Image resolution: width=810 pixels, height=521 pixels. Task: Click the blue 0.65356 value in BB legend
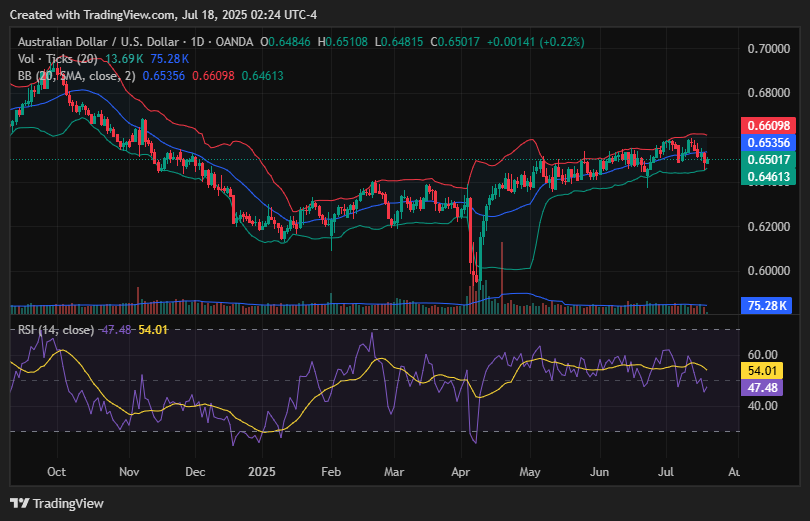[164, 76]
